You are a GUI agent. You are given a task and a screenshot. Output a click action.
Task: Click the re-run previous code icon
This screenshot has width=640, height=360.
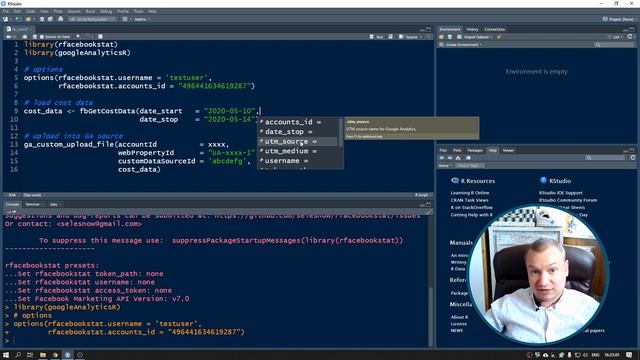pyautogui.click(x=391, y=37)
